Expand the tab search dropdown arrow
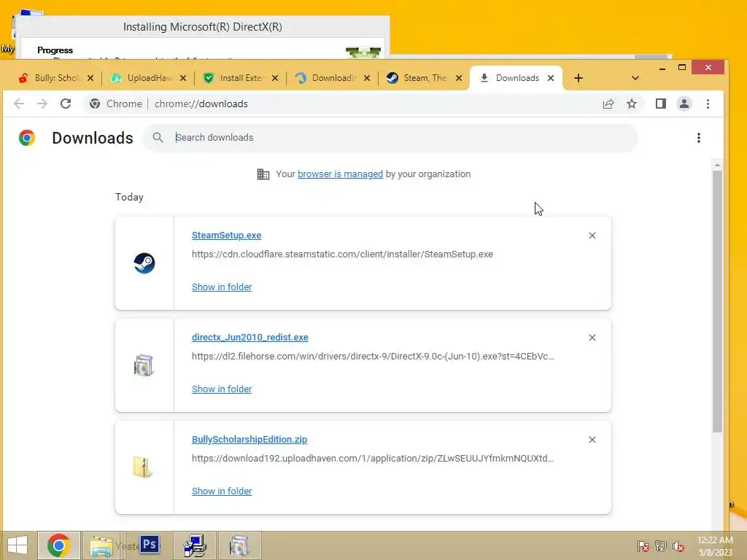 (x=635, y=78)
